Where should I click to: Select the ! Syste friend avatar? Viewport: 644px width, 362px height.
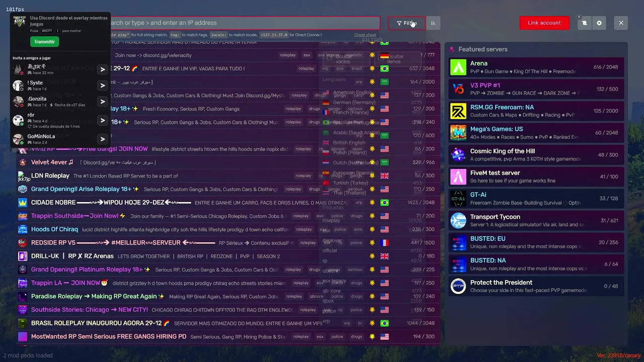tap(18, 85)
